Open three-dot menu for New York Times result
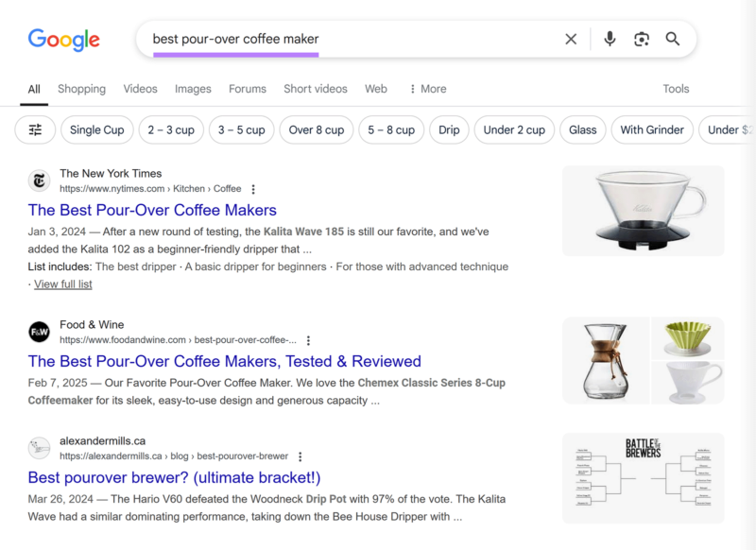Image resolution: width=756 pixels, height=550 pixels. pyautogui.click(x=253, y=189)
